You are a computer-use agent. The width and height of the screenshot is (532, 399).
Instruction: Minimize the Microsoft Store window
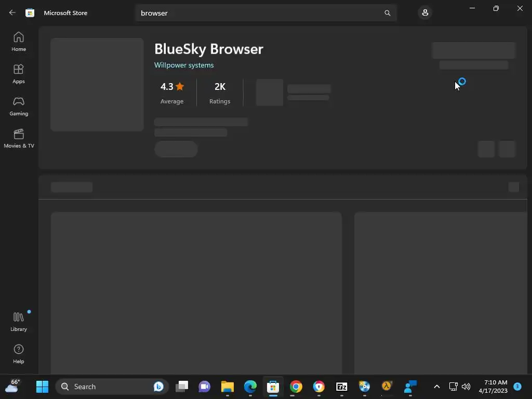click(x=472, y=8)
